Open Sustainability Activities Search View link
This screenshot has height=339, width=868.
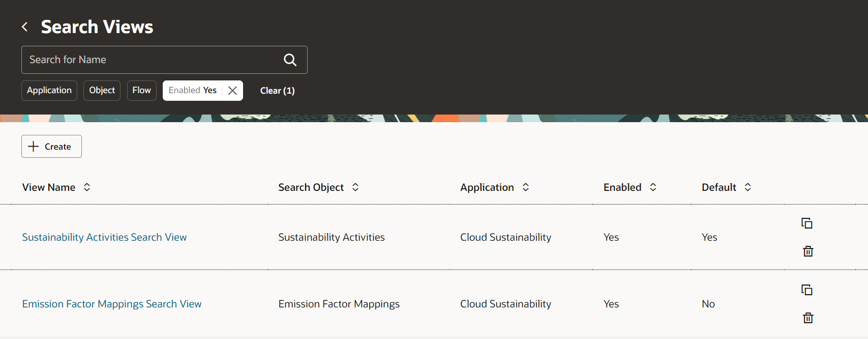(104, 237)
